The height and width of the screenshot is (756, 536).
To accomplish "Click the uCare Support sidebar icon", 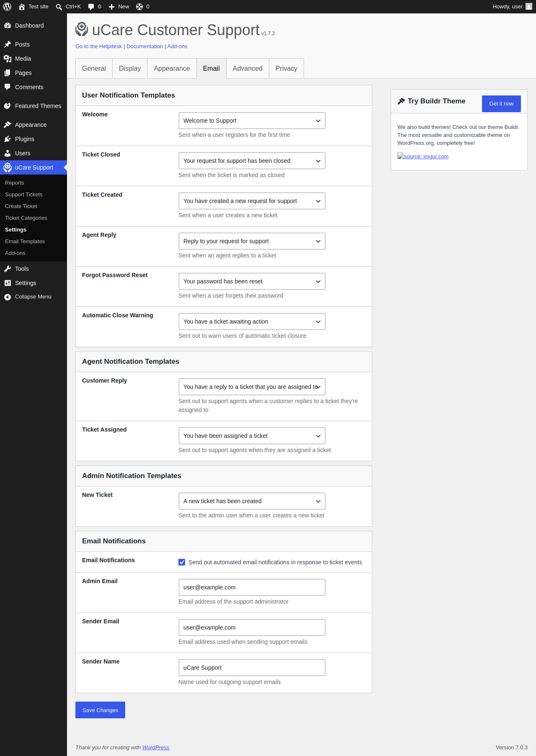I will pos(8,167).
